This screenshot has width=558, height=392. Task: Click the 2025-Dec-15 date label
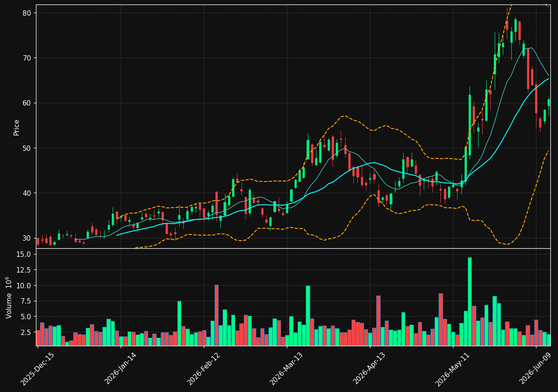click(x=37, y=369)
